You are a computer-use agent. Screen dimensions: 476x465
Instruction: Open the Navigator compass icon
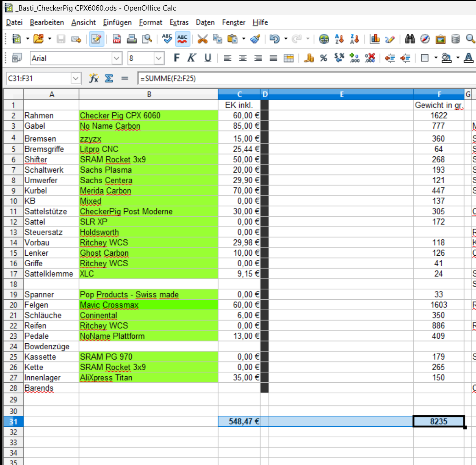point(425,39)
